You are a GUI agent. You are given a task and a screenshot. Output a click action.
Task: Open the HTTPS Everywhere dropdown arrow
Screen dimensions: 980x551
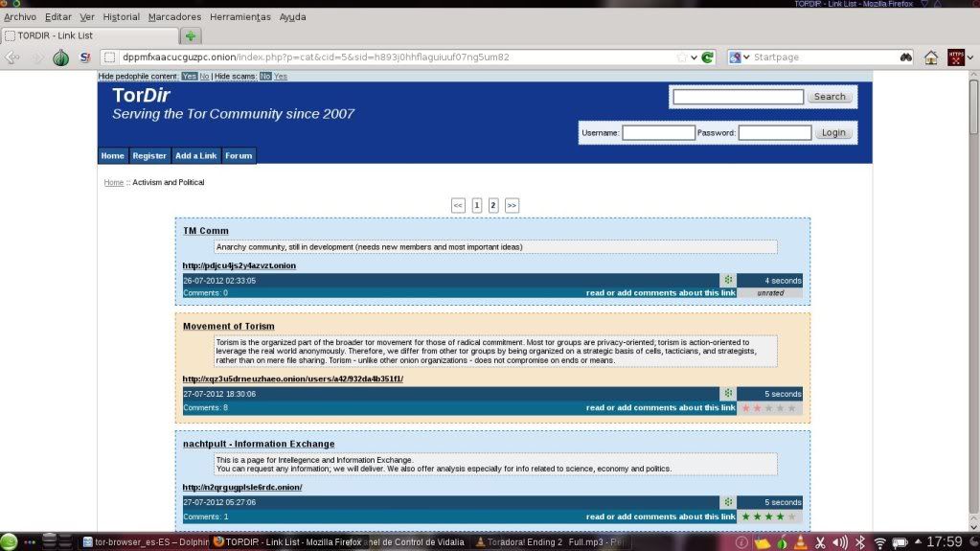pyautogui.click(x=970, y=57)
